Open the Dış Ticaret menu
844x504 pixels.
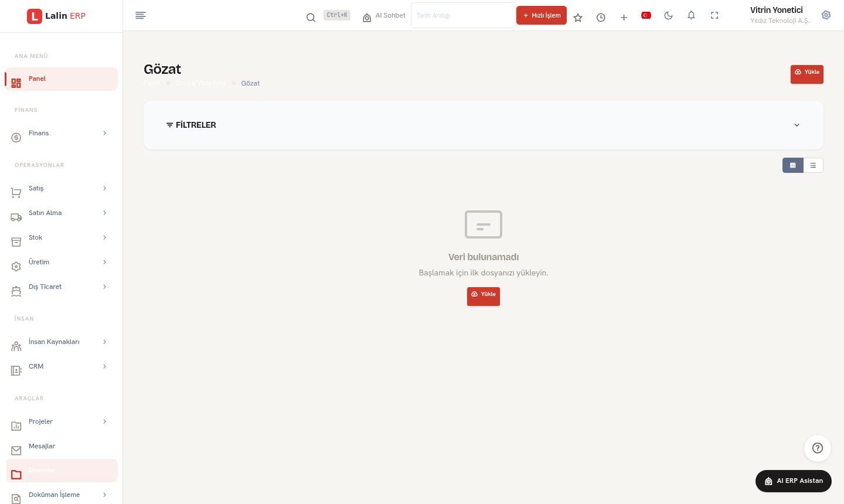pyautogui.click(x=62, y=287)
